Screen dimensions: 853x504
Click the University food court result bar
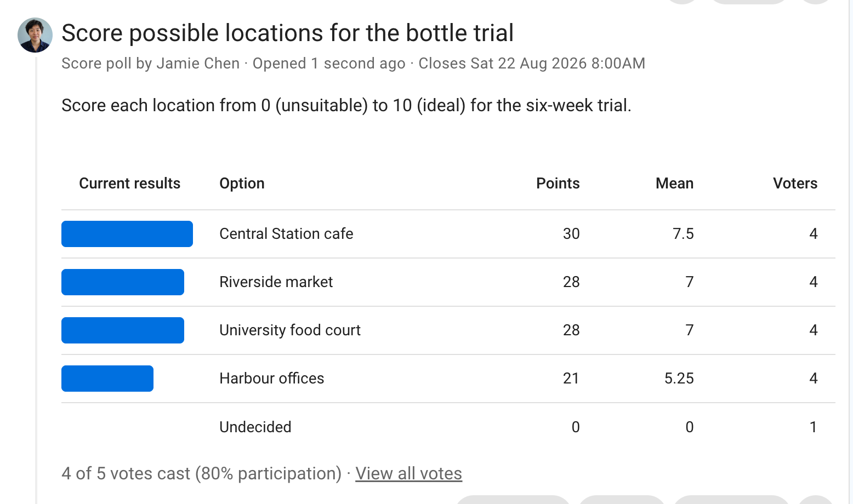click(x=123, y=330)
